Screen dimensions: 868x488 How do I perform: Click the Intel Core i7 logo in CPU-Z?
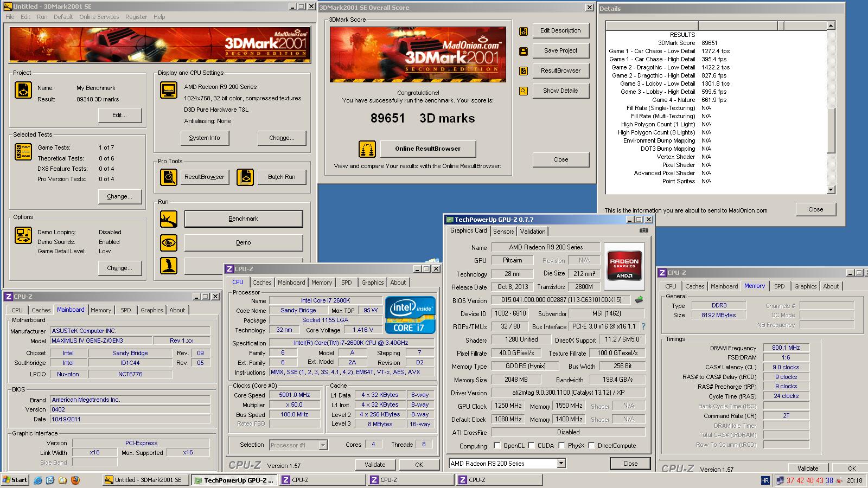410,314
